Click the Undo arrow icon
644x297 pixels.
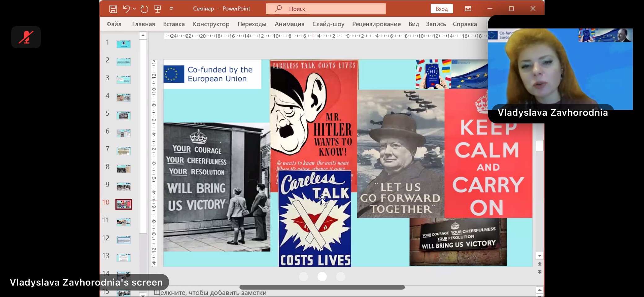tap(126, 9)
